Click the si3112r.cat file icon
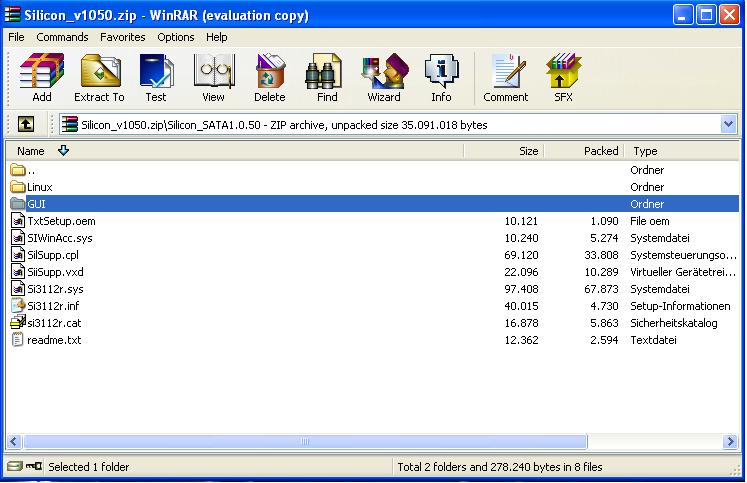 click(x=18, y=322)
